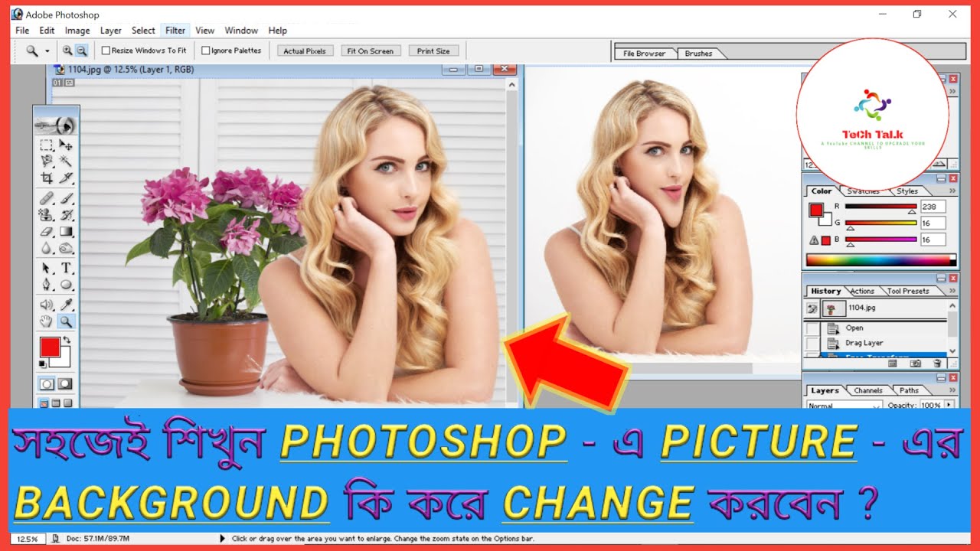Switch to Quick Mask mode
The width and height of the screenshot is (980, 551).
[65, 383]
